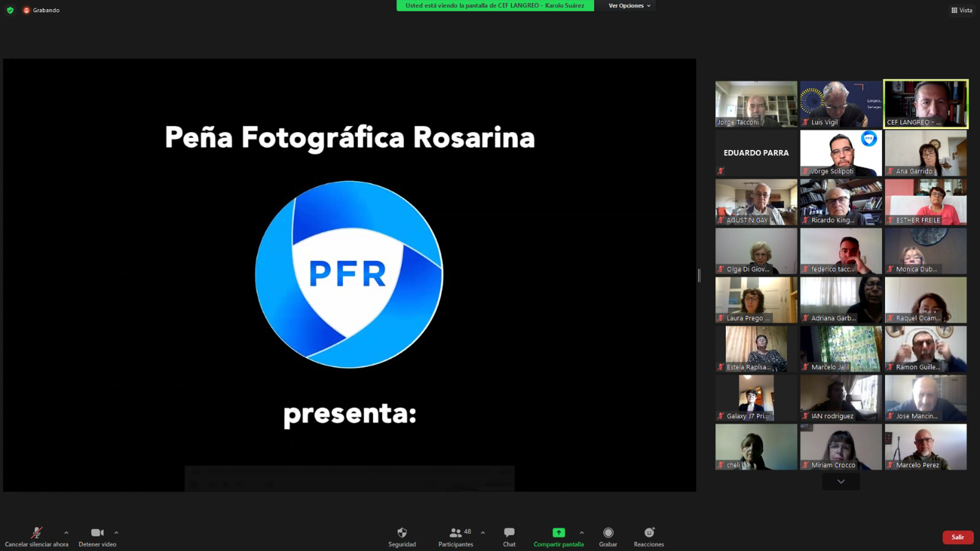Select ESTHER FREILE video thumbnail

tap(926, 202)
